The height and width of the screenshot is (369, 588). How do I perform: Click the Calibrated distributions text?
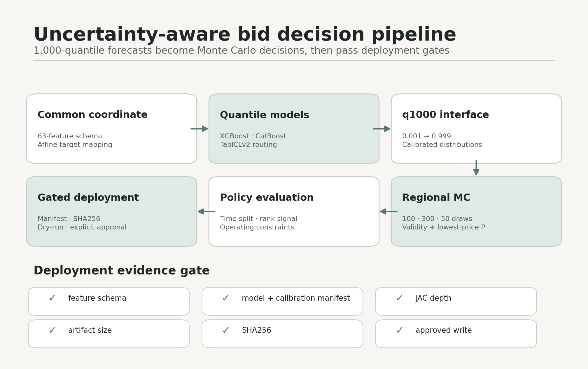tap(442, 145)
